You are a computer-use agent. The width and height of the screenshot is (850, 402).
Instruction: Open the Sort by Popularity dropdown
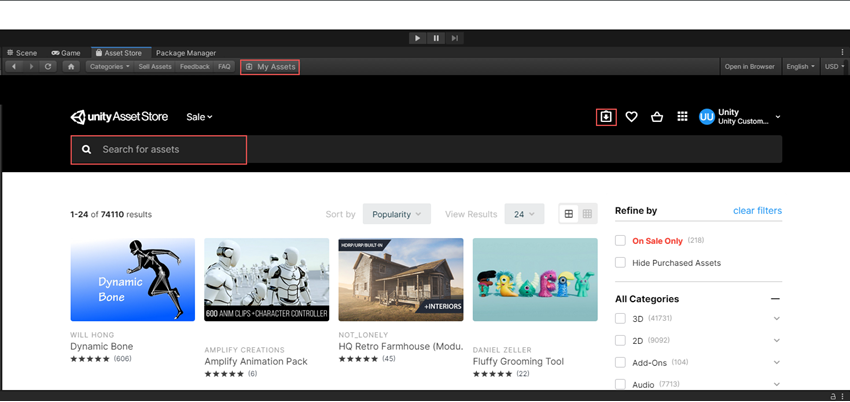397,214
